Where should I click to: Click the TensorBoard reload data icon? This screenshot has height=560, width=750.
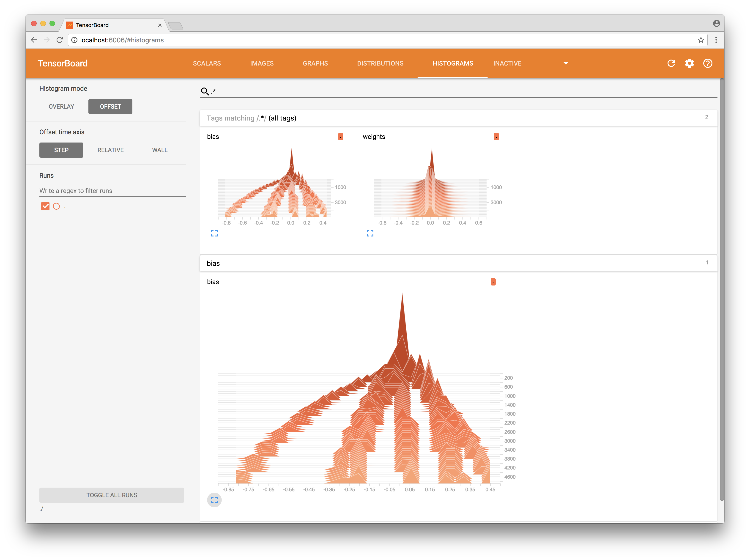coord(671,63)
